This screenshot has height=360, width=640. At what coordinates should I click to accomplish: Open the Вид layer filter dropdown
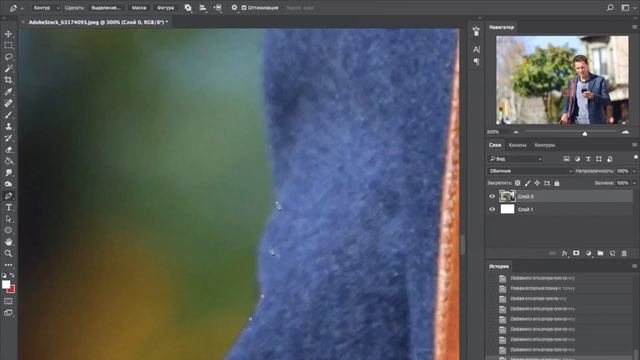(x=516, y=159)
